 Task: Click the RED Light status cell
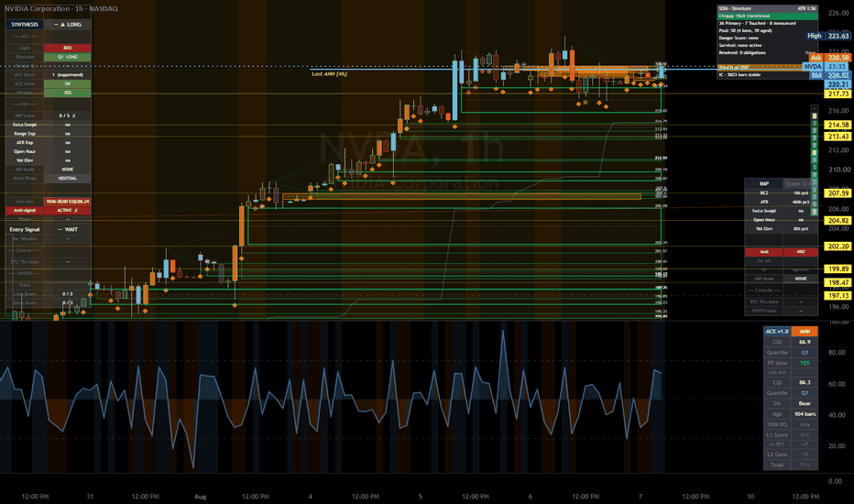[68, 48]
